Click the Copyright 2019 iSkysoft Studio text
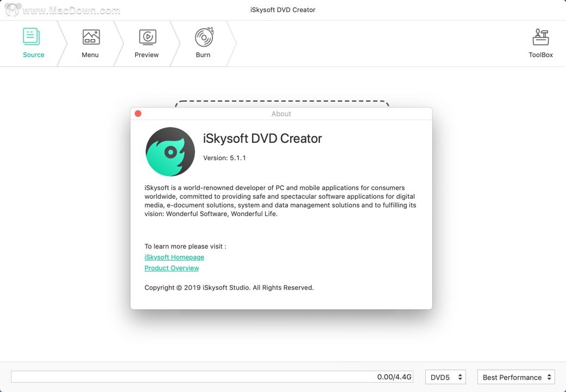The height and width of the screenshot is (392, 566). 229,288
